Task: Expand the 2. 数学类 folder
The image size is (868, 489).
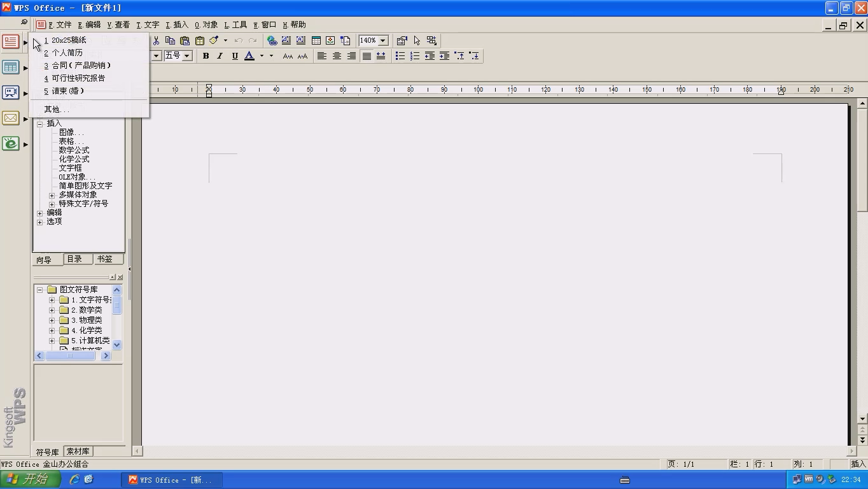Action: click(52, 310)
